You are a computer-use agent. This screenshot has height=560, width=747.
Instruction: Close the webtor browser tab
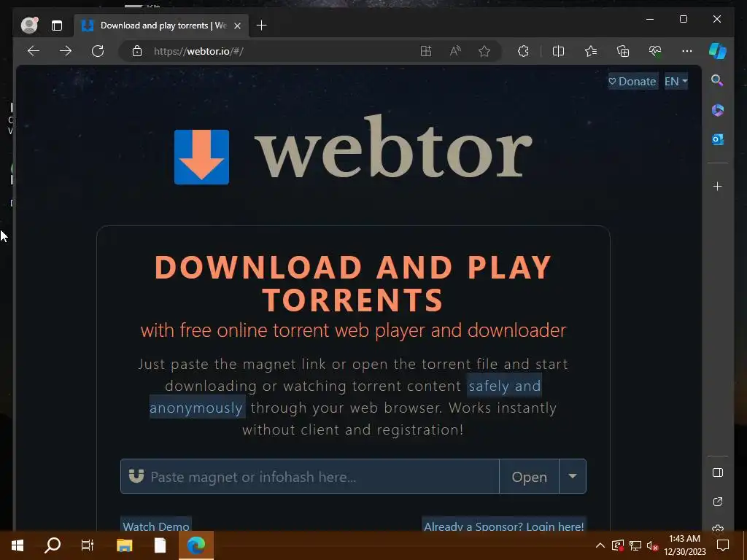click(x=237, y=26)
